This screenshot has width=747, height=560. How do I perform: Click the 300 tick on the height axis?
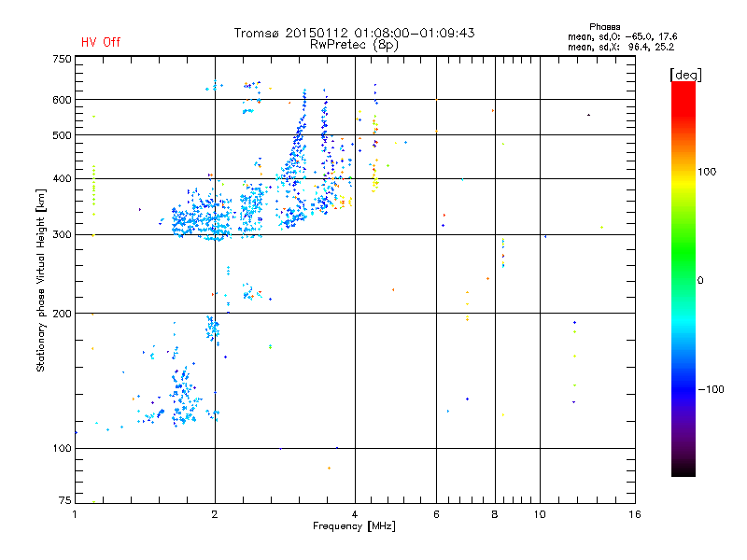[62, 235]
